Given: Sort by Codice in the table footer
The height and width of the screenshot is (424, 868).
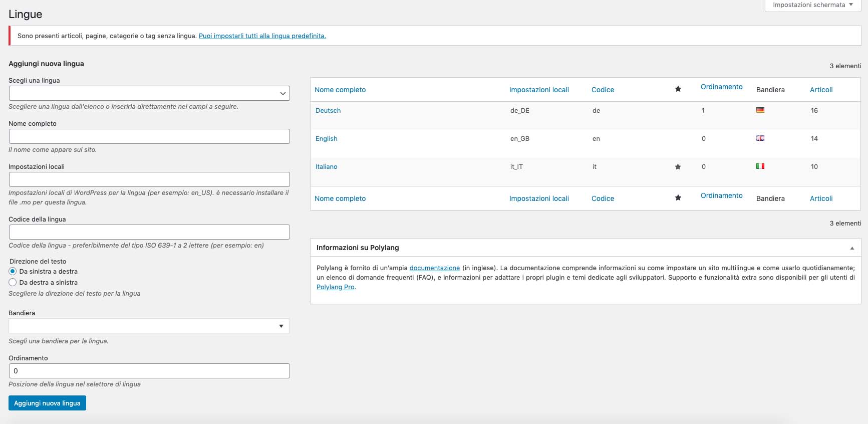Looking at the screenshot, I should click(x=603, y=198).
